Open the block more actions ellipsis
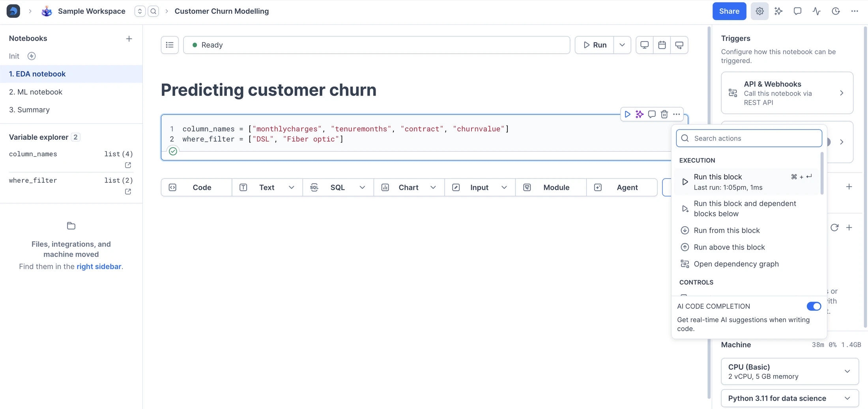 [x=677, y=114]
